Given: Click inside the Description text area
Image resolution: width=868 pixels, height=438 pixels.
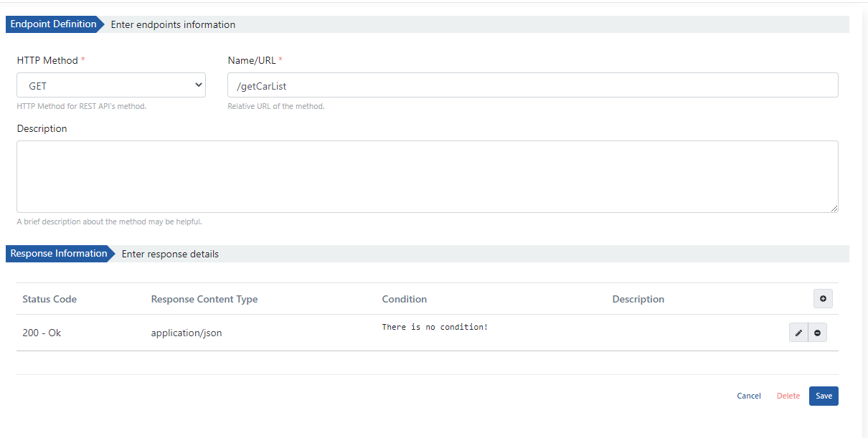Looking at the screenshot, I should (x=427, y=176).
